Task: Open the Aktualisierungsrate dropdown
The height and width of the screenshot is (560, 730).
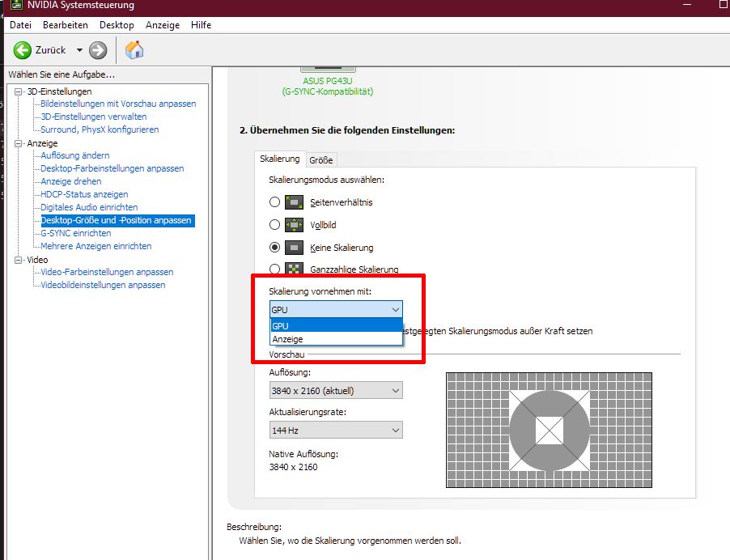Action: 336,431
